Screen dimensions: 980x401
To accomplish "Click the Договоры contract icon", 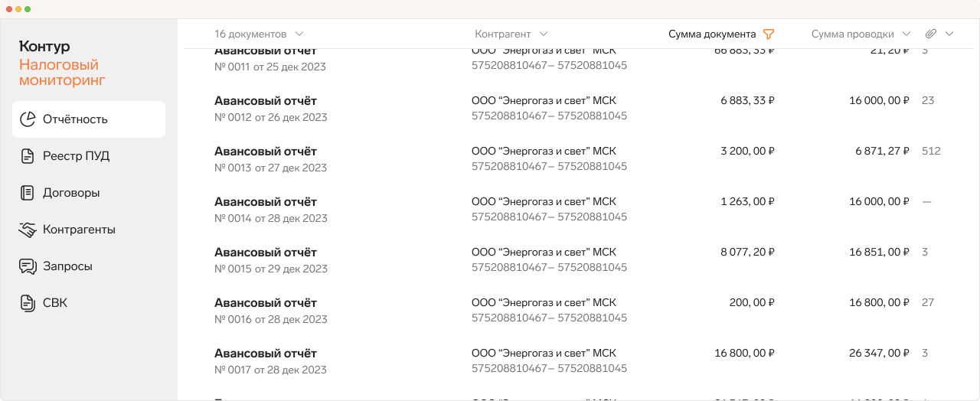I will [28, 193].
